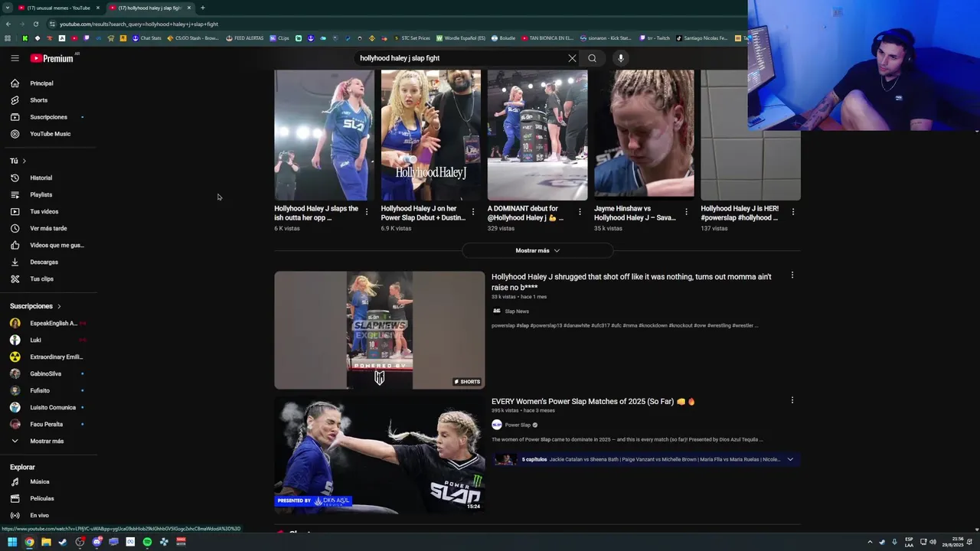
Task: Open video title 'Hollyhood Haley J shrugged that shot off'
Action: click(x=631, y=282)
